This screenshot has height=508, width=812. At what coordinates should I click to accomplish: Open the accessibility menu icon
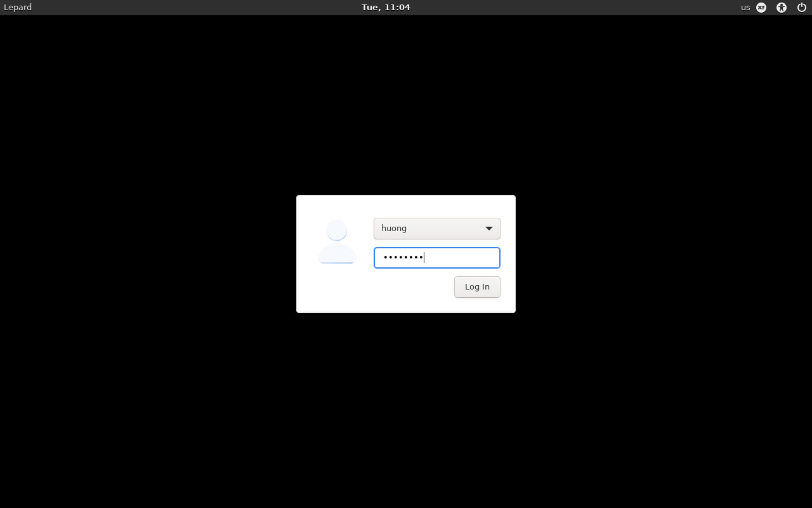782,8
